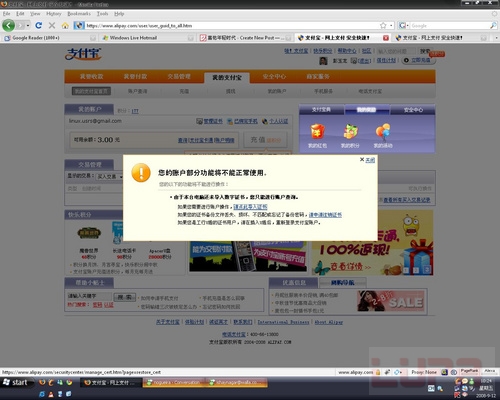Screen dimensions: 500x400
Task: Click the orange warning icon in the dialog
Action: point(141,173)
